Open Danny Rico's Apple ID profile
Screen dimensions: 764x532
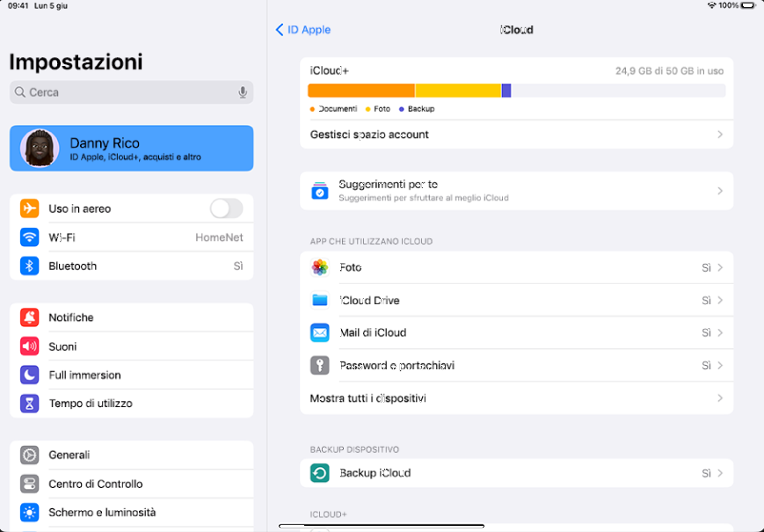click(132, 148)
